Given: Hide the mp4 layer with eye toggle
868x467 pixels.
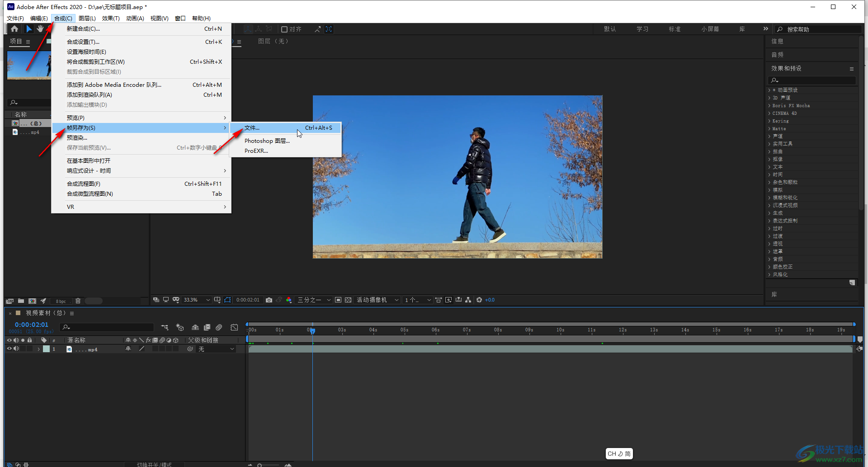Looking at the screenshot, I should [9, 349].
